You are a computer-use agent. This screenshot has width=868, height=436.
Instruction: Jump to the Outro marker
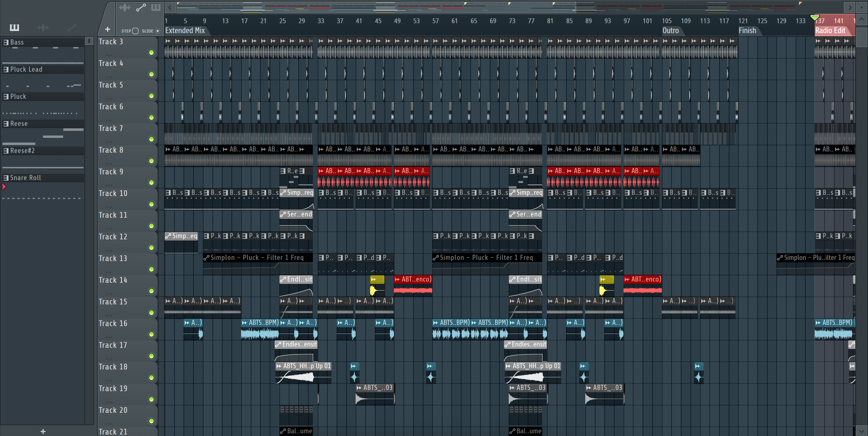click(671, 31)
